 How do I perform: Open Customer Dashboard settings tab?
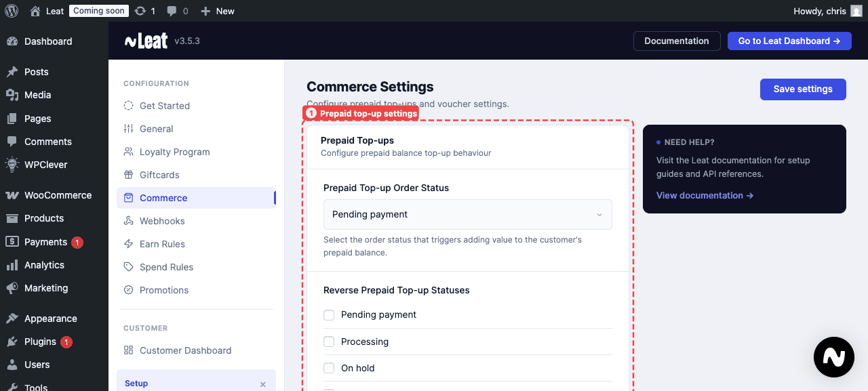pyautogui.click(x=197, y=350)
